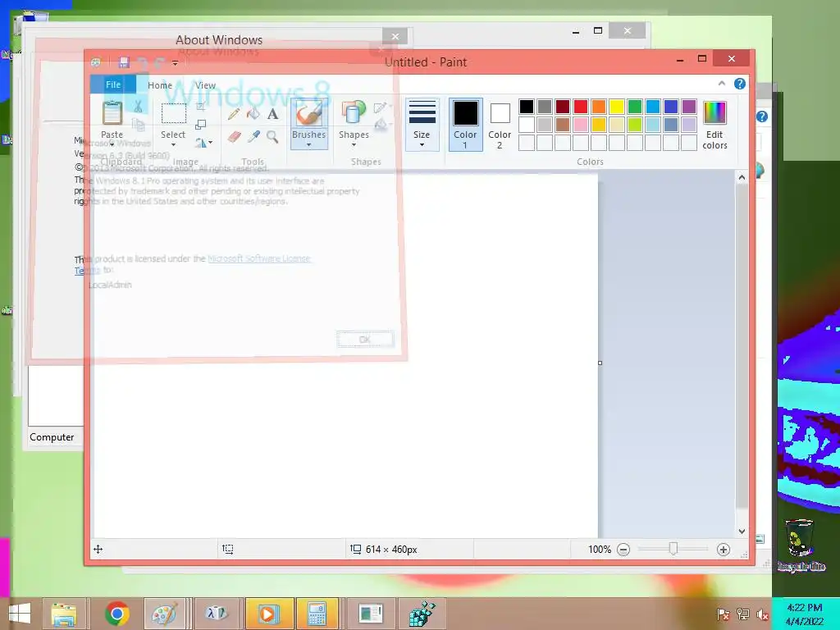Click OK in About Windows dialog
The height and width of the screenshot is (630, 840).
tap(365, 339)
